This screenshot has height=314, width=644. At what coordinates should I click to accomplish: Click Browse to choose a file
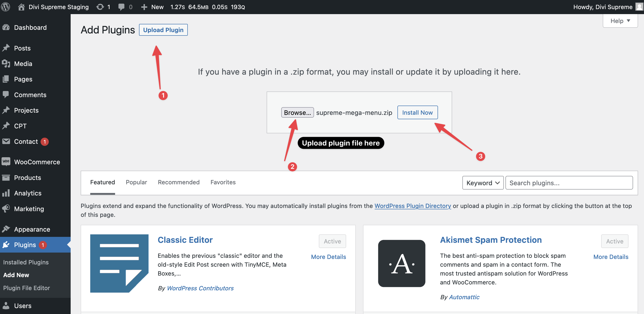[297, 113]
